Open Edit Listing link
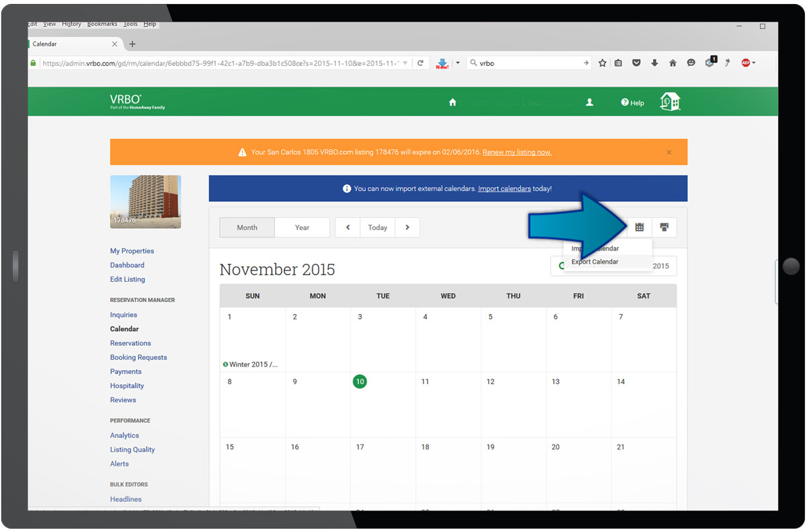This screenshot has width=807, height=532. [128, 279]
